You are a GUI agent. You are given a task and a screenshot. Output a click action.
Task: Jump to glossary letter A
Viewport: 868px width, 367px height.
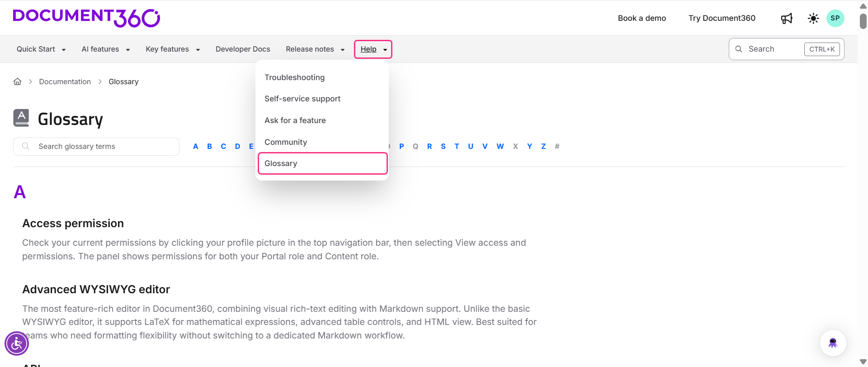(x=196, y=146)
